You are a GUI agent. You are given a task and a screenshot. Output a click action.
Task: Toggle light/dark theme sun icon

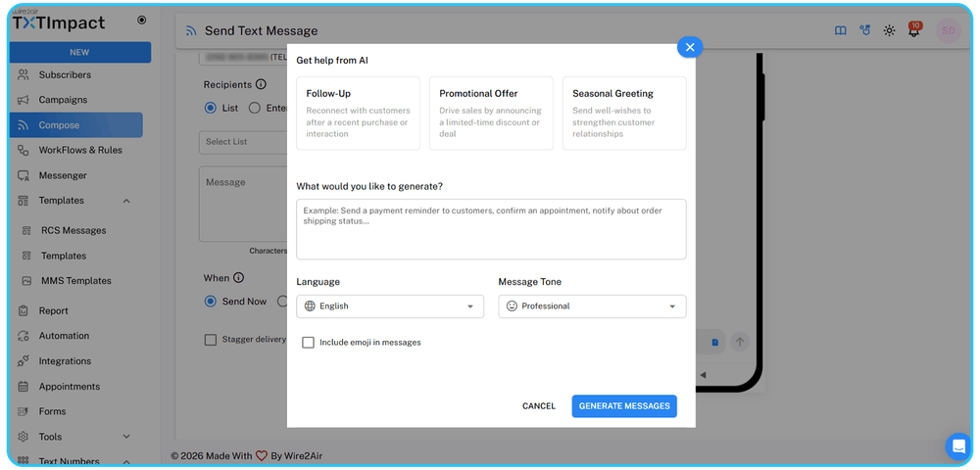click(x=889, y=30)
